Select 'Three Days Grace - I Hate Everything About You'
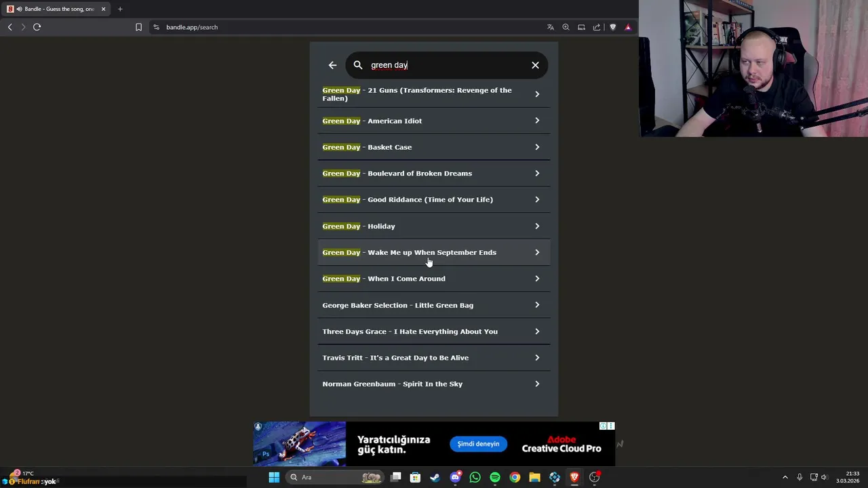The height and width of the screenshot is (488, 868). pos(433,331)
